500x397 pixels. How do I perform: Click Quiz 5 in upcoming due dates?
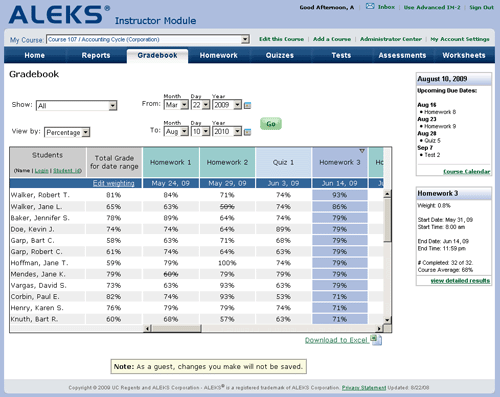[432, 141]
